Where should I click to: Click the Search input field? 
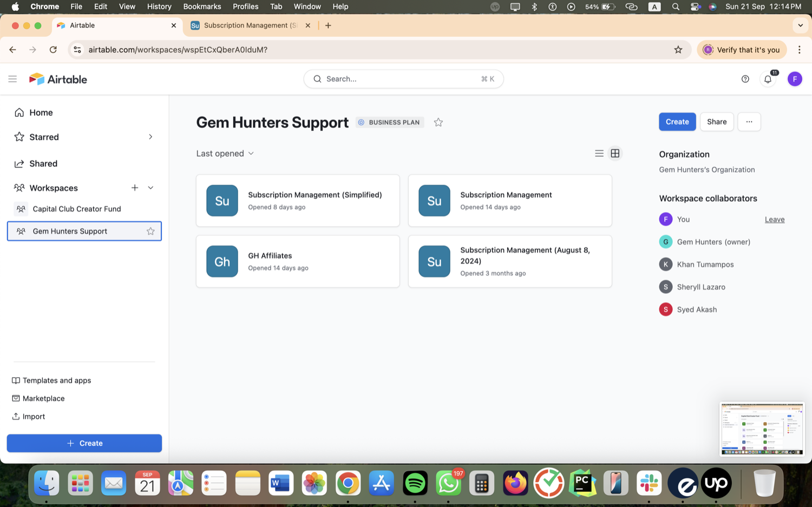pyautogui.click(x=403, y=79)
